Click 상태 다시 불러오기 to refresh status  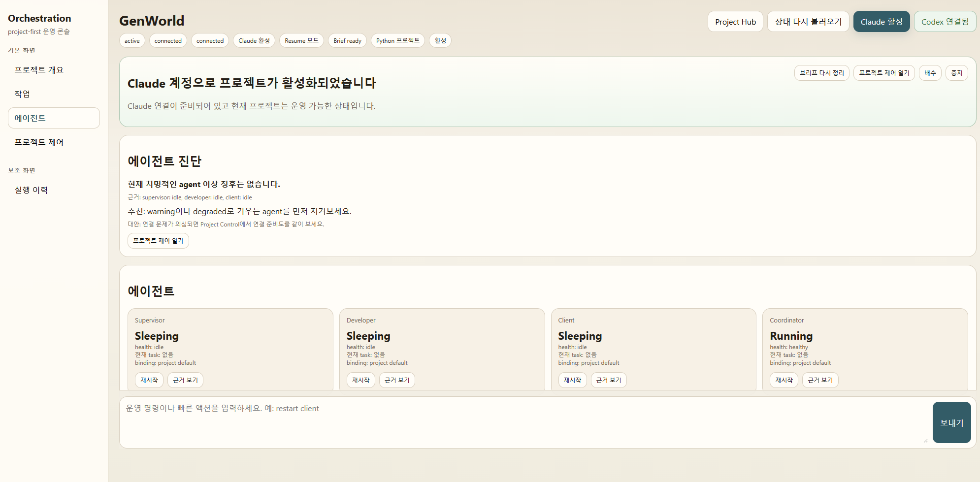point(808,21)
